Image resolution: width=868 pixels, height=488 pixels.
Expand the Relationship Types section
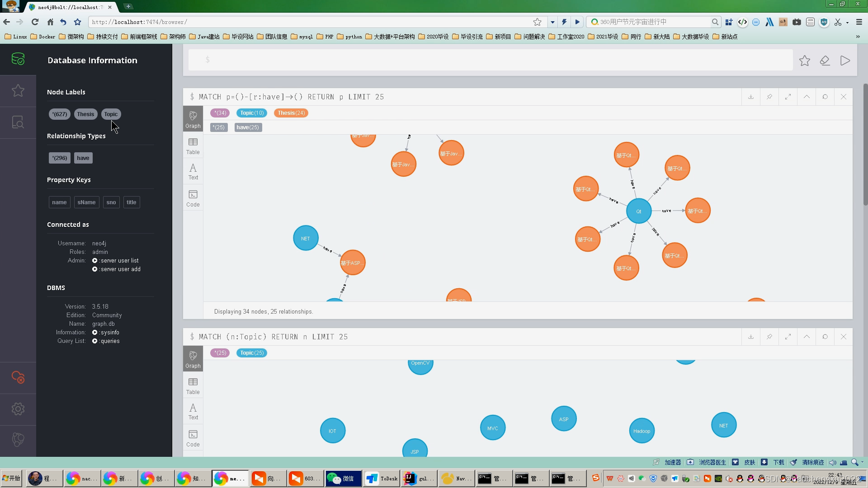(76, 136)
